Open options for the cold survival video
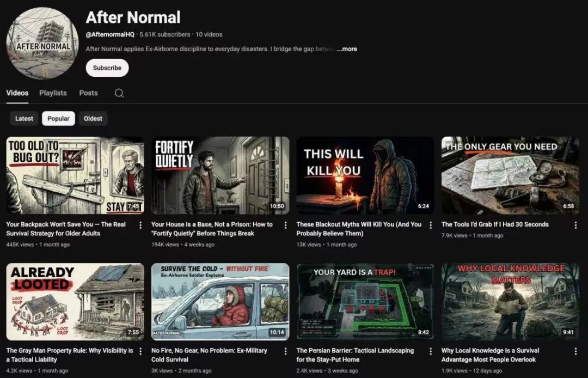 [285, 351]
